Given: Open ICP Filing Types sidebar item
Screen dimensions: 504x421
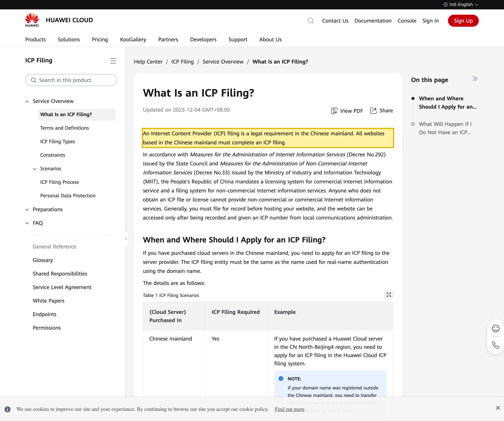Looking at the screenshot, I should click(58, 142).
